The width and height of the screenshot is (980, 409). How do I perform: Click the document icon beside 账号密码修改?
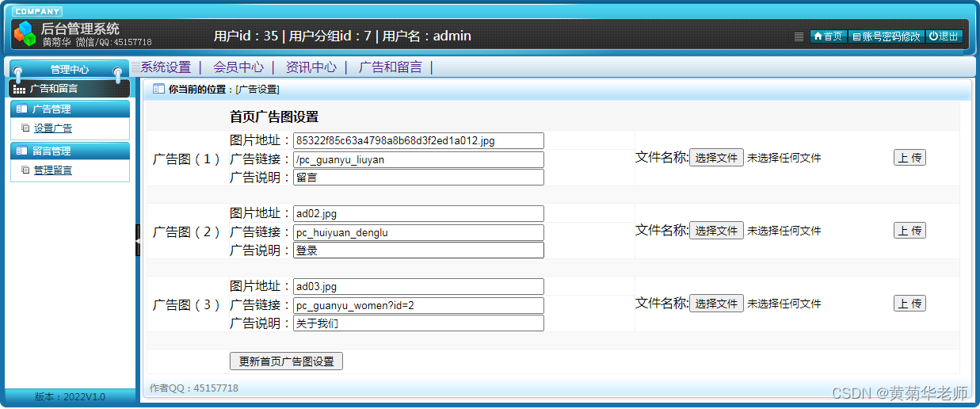(856, 36)
